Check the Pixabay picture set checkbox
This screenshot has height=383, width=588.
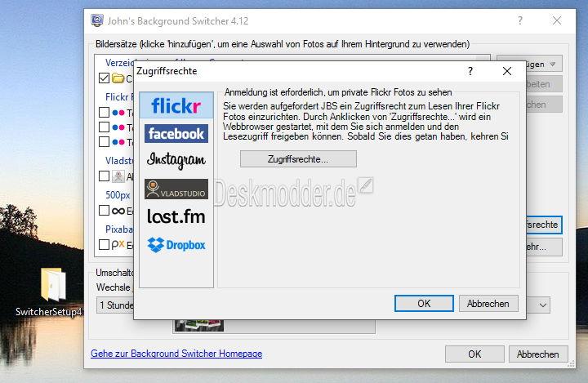pos(105,244)
